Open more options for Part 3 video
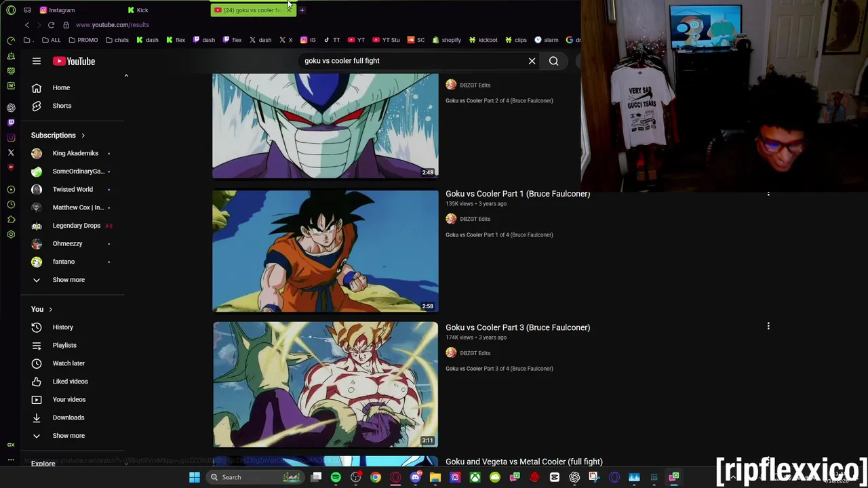The height and width of the screenshot is (488, 868). pyautogui.click(x=768, y=326)
